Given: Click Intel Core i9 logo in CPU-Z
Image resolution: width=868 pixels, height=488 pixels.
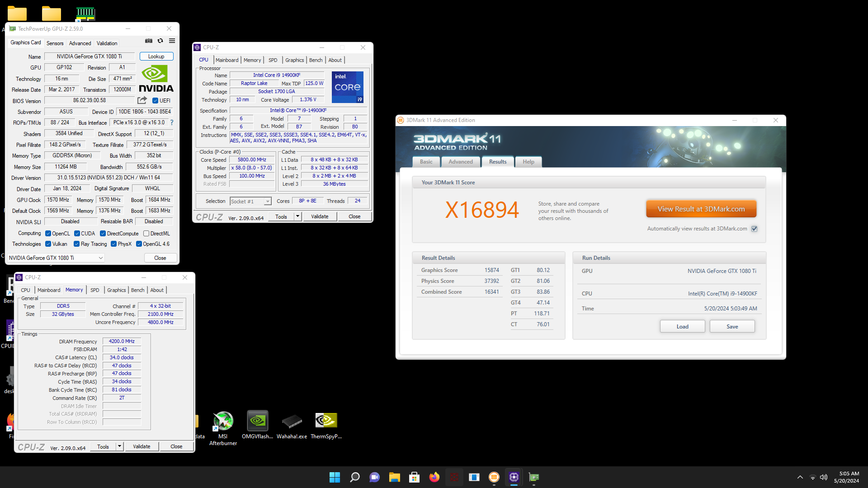Looking at the screenshot, I should [347, 87].
